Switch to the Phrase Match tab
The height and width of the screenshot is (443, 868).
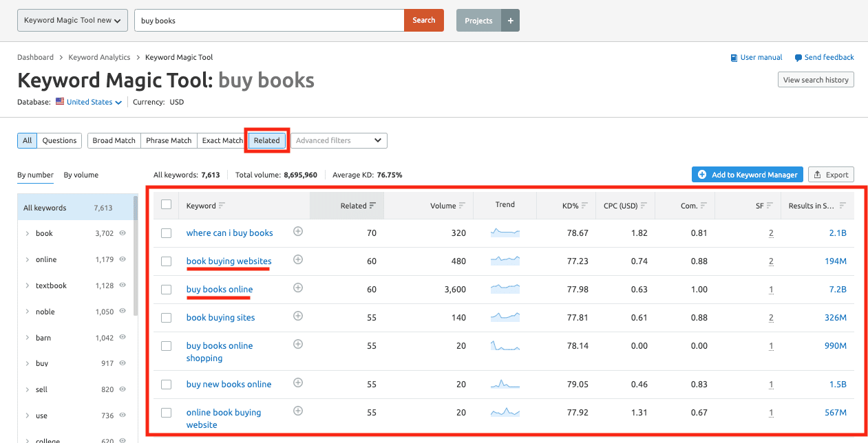[169, 140]
